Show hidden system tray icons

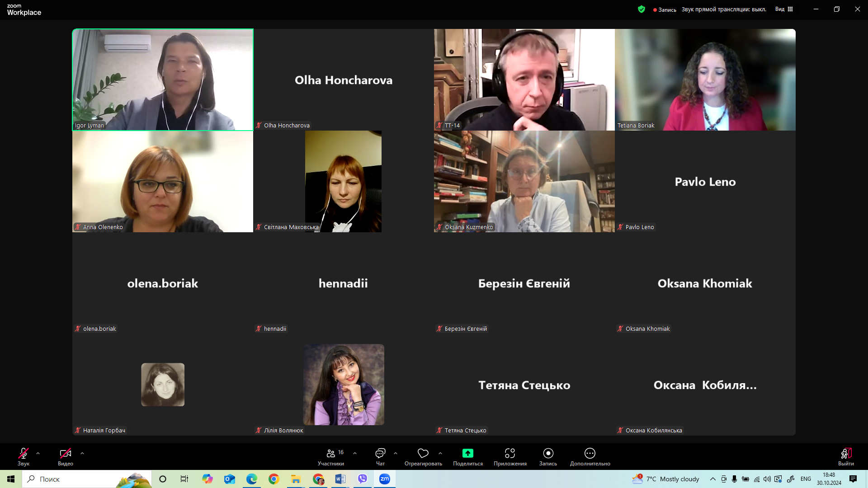click(x=713, y=479)
